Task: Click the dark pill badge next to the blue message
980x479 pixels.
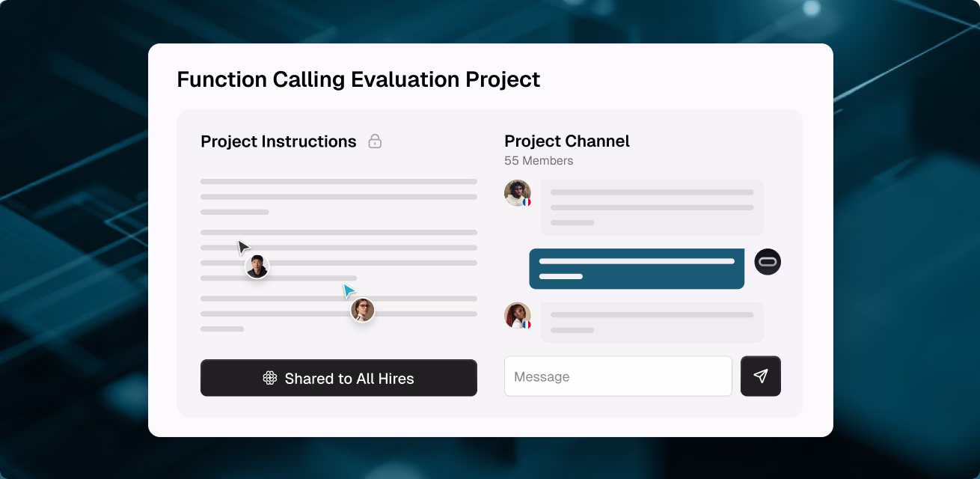Action: pos(767,261)
